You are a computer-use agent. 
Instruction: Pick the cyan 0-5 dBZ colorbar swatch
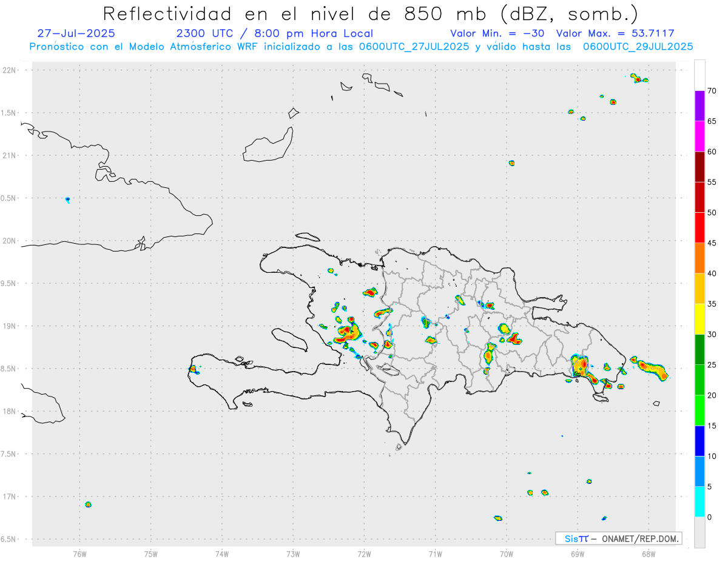pyautogui.click(x=699, y=502)
